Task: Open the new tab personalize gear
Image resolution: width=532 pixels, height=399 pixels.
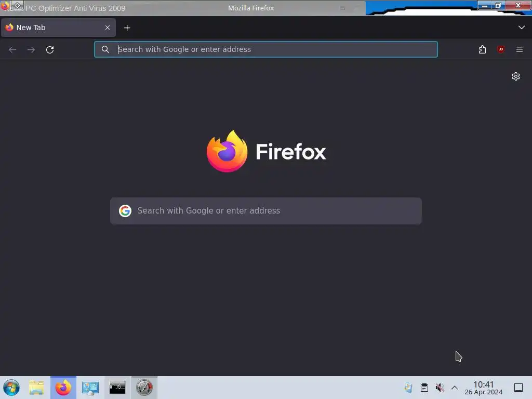Action: click(516, 76)
